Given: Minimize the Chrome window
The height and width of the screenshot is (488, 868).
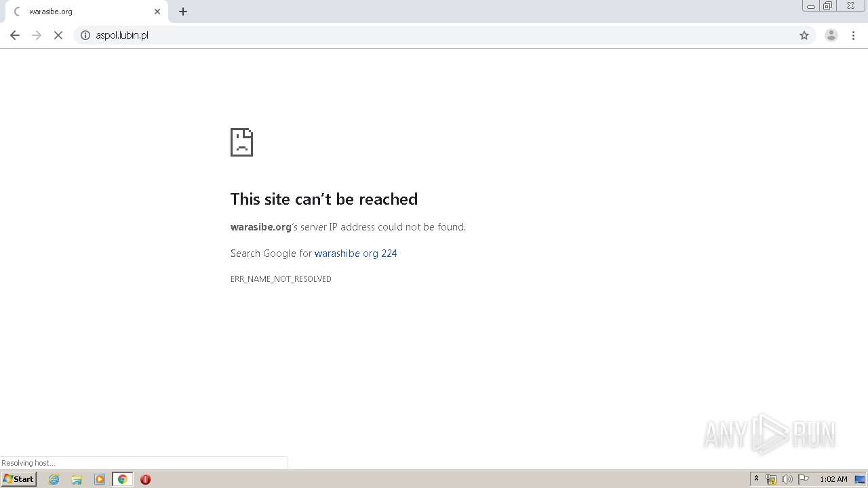Looking at the screenshot, I should [811, 6].
